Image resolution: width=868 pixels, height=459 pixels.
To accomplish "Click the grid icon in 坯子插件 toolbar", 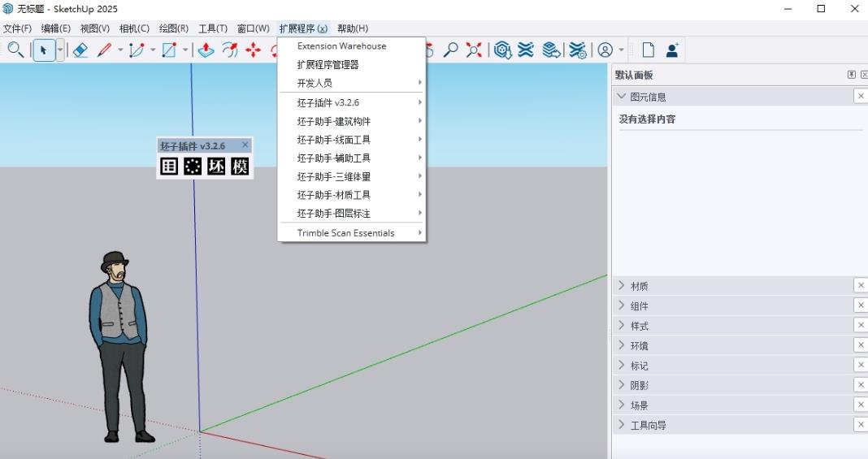I will tap(169, 166).
